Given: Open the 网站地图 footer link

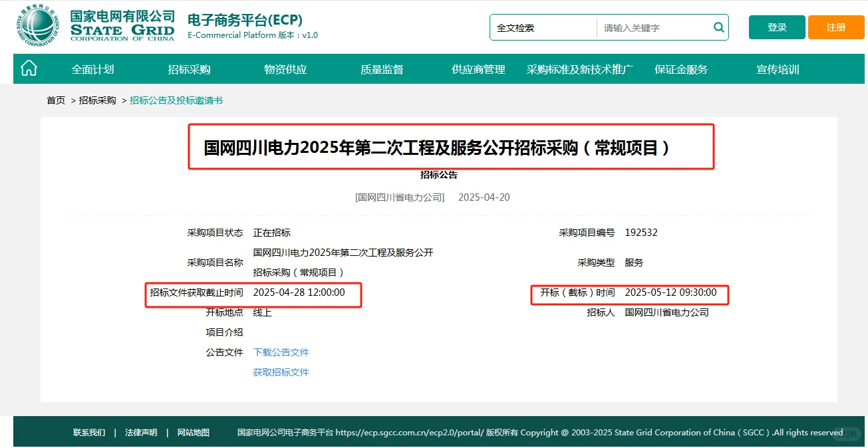Looking at the screenshot, I should [x=193, y=432].
